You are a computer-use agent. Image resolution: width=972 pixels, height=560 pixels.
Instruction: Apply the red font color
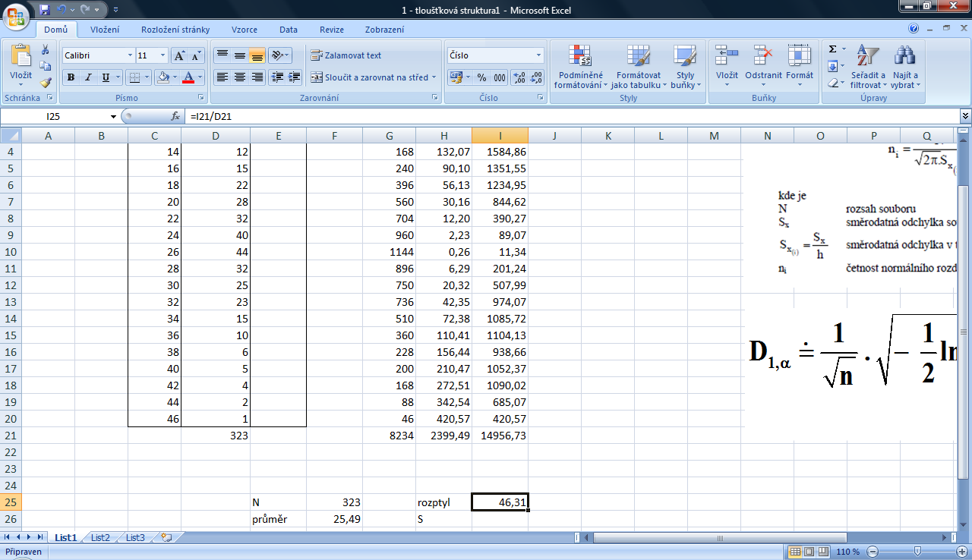(190, 77)
